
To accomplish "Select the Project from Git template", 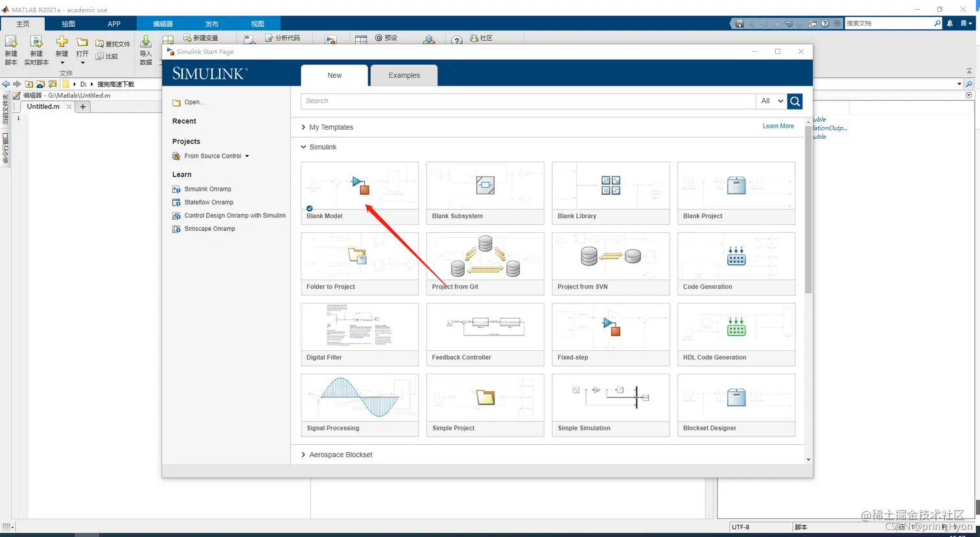I will tap(485, 264).
